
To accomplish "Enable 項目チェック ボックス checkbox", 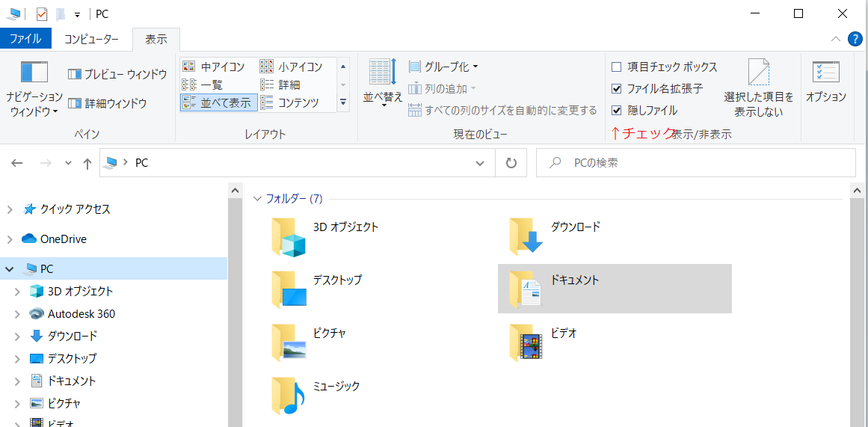I will 617,67.
